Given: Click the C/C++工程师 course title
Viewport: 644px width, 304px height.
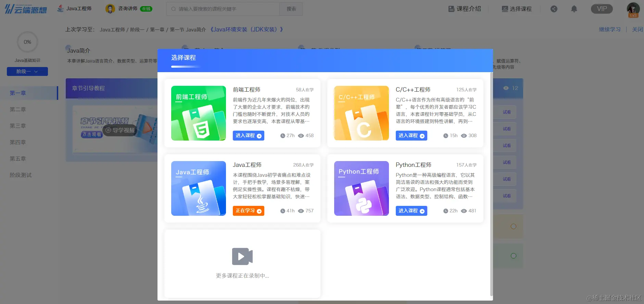Looking at the screenshot, I should click(x=413, y=90).
